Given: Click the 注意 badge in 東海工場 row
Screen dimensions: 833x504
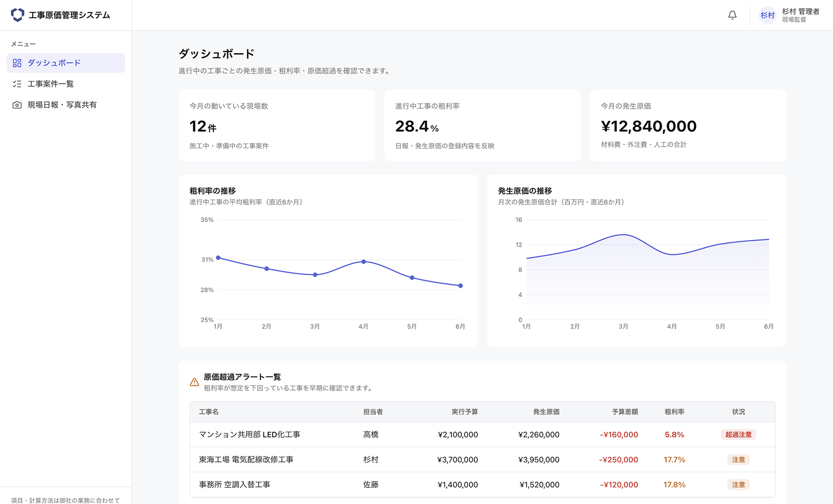Looking at the screenshot, I should [x=738, y=459].
